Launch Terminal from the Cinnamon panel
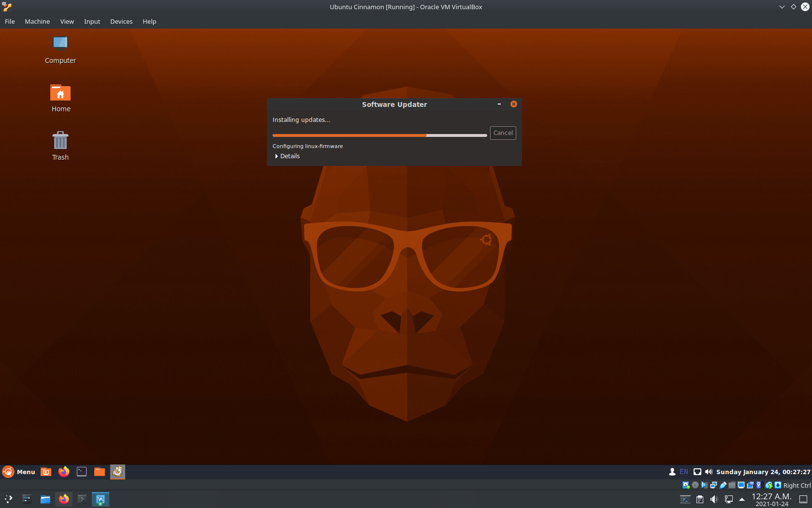 [82, 472]
